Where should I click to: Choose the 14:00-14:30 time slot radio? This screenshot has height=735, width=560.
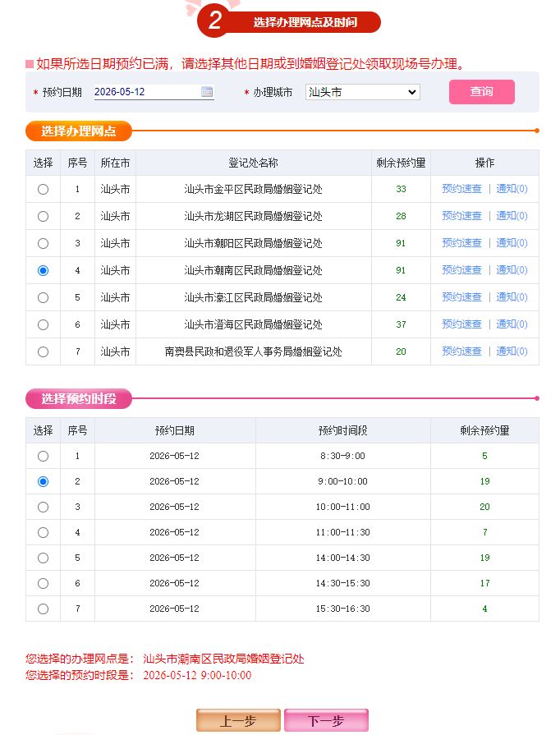(x=44, y=558)
